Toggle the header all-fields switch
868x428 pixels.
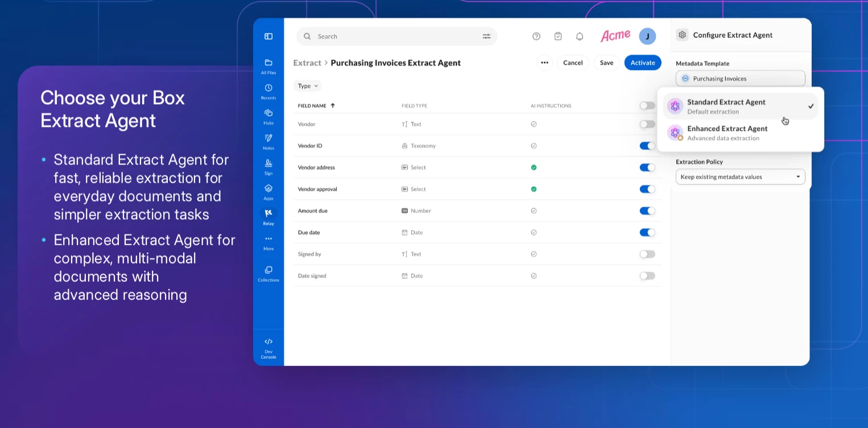coord(647,106)
